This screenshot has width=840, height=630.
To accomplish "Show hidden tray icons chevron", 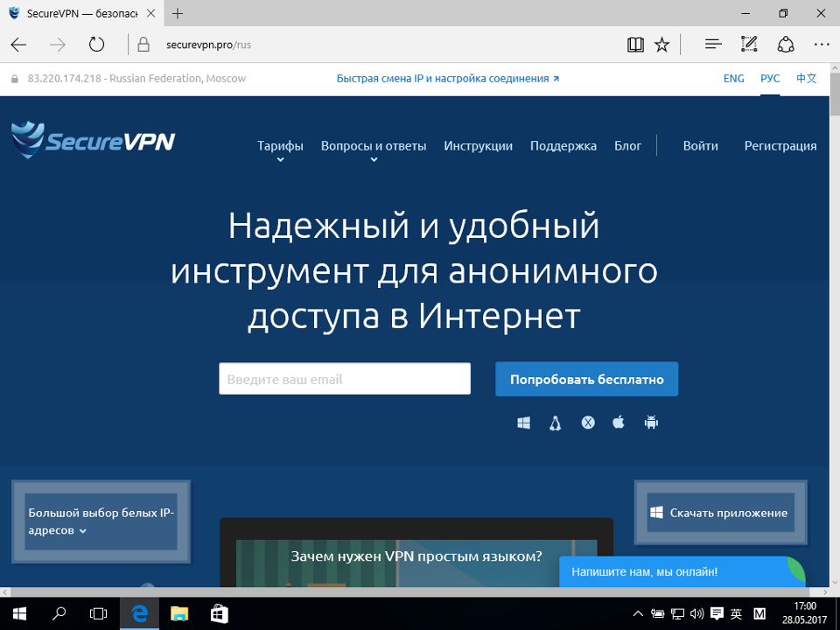I will (x=638, y=614).
